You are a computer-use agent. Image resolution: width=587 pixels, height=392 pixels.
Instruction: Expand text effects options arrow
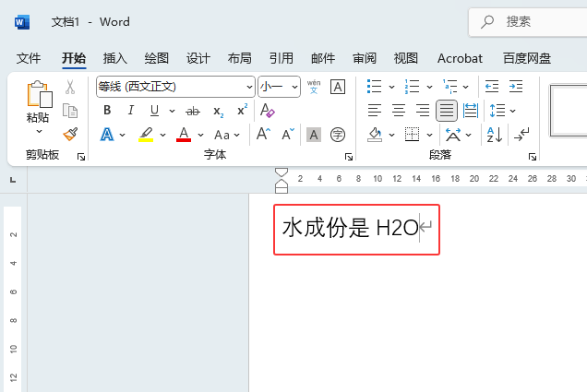click(122, 135)
